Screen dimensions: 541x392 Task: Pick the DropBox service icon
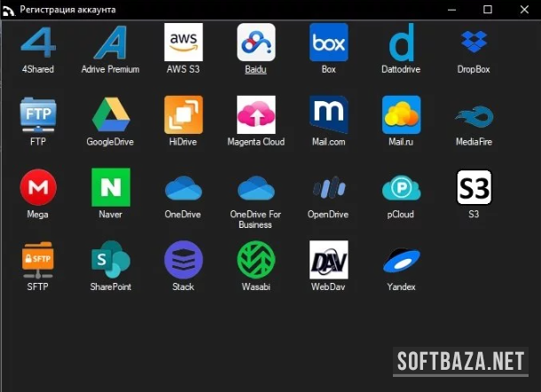click(474, 43)
